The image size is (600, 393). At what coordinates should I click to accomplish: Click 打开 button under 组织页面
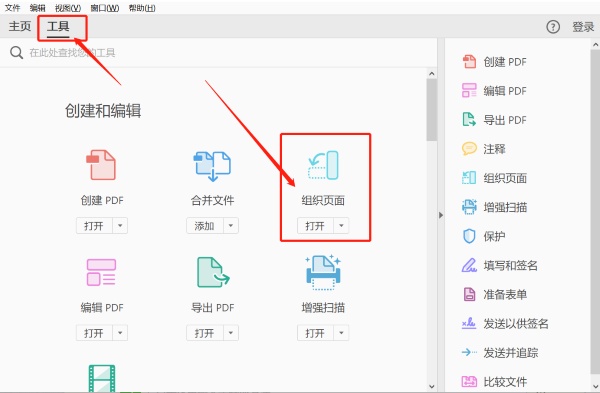(x=315, y=226)
